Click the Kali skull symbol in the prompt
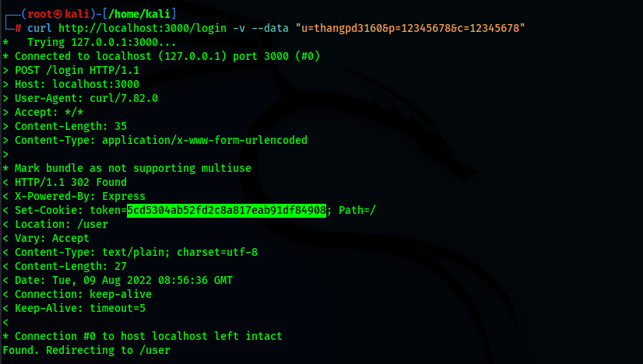The height and width of the screenshot is (364, 643). coord(53,13)
